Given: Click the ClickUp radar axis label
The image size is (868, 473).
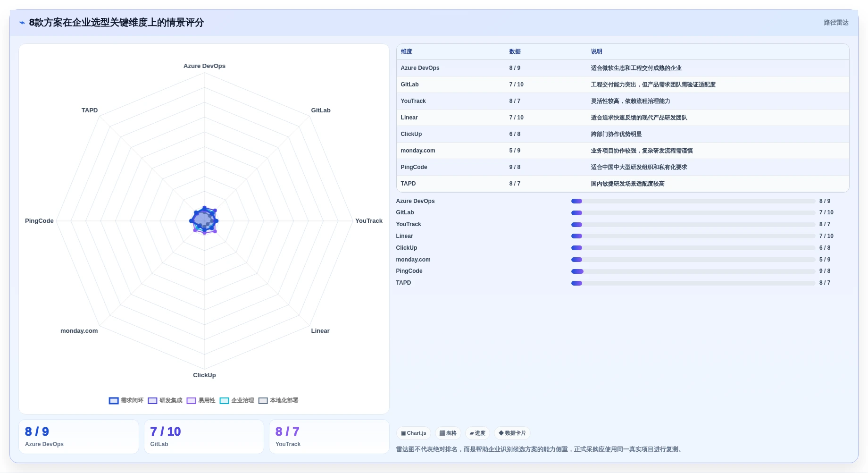Looking at the screenshot, I should (x=204, y=375).
